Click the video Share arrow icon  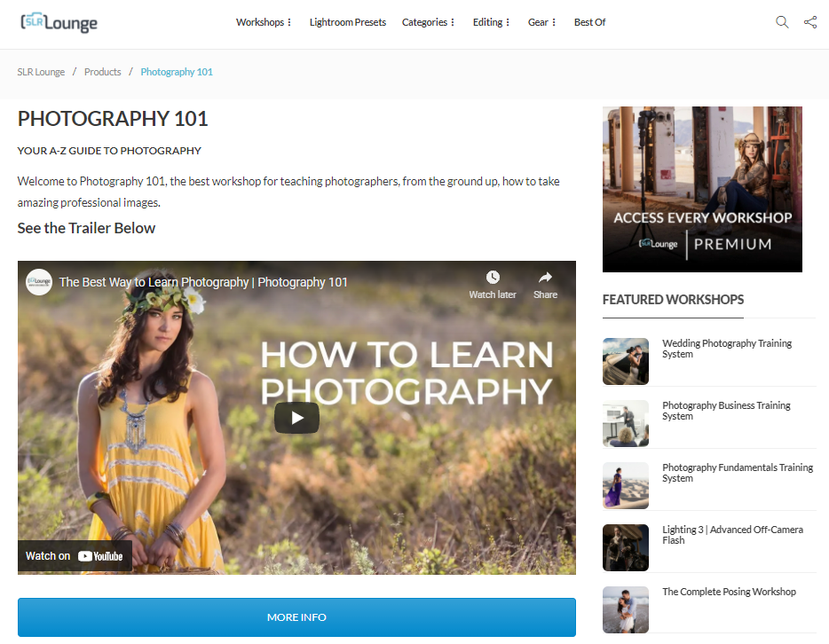(545, 278)
